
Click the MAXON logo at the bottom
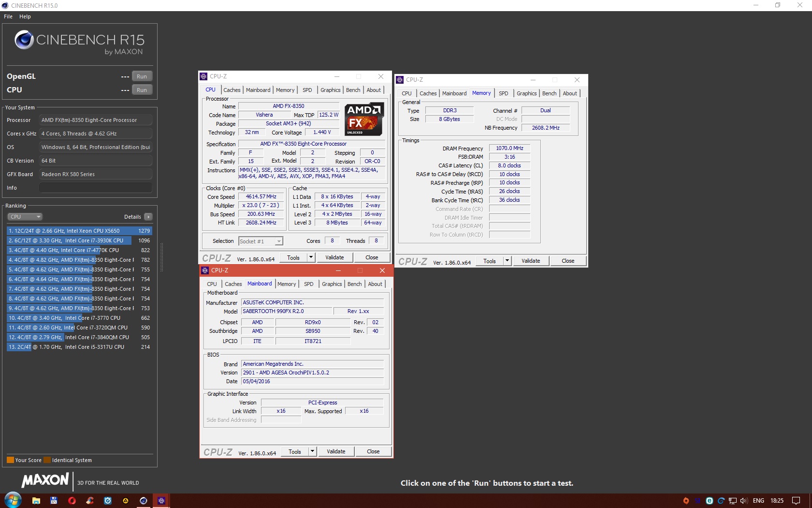click(x=45, y=480)
